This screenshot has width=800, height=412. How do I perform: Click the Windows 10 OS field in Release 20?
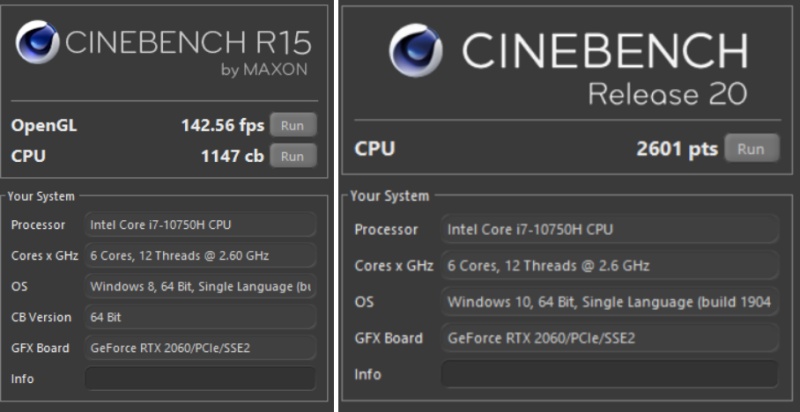610,302
